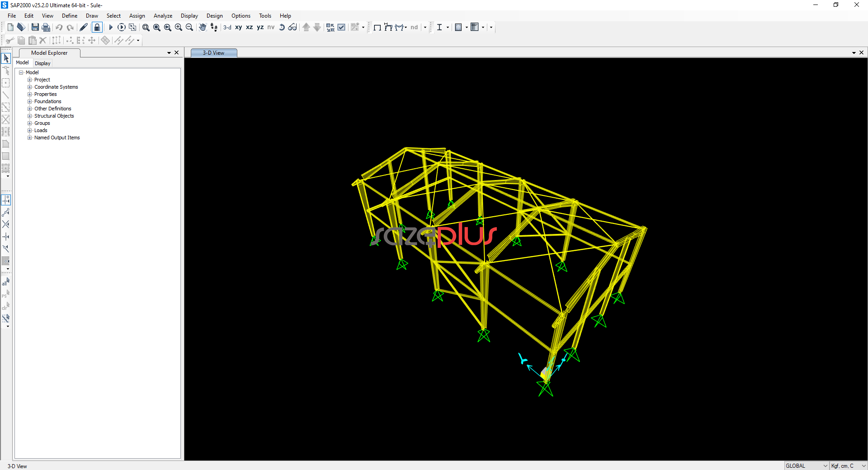Switch to the Display tab in Model Explorer
The height and width of the screenshot is (470, 868).
[42, 63]
